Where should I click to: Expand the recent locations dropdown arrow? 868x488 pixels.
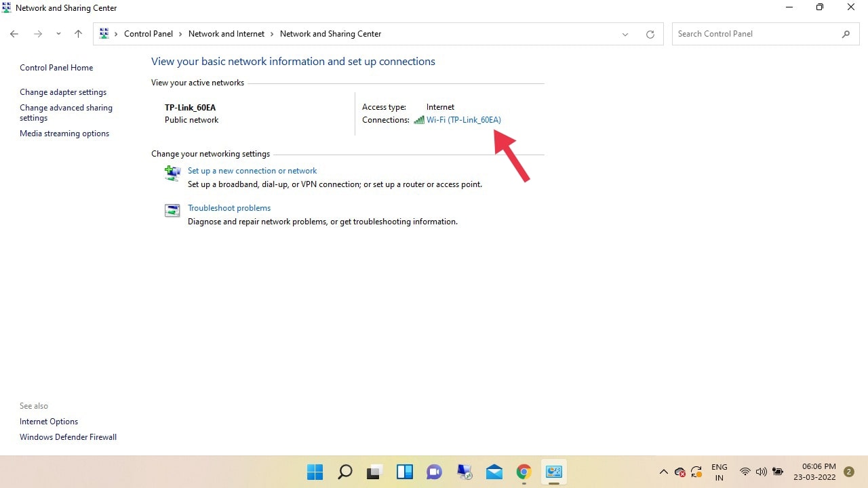pos(58,34)
